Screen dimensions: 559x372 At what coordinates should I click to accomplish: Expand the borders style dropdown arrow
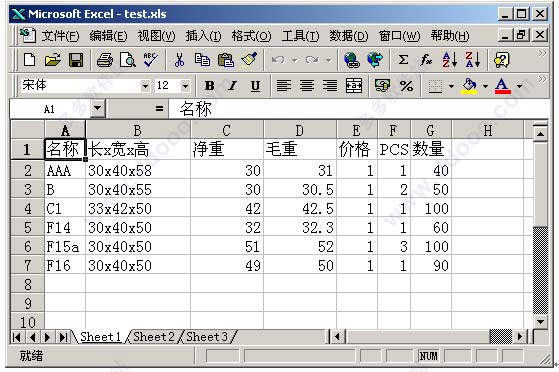point(451,86)
